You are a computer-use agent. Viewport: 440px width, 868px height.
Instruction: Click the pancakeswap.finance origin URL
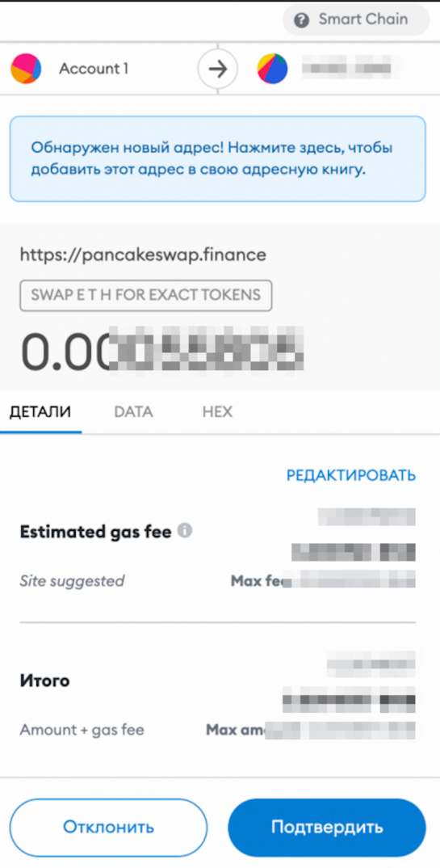click(x=143, y=255)
